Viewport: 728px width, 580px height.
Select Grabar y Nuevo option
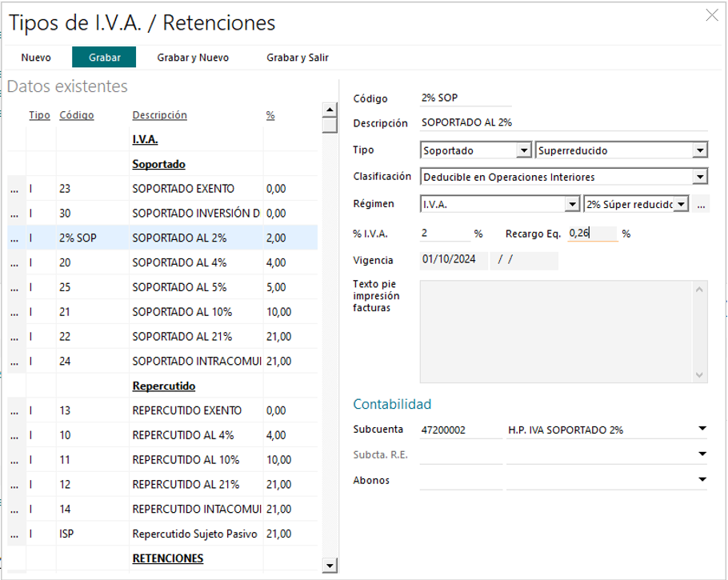193,58
